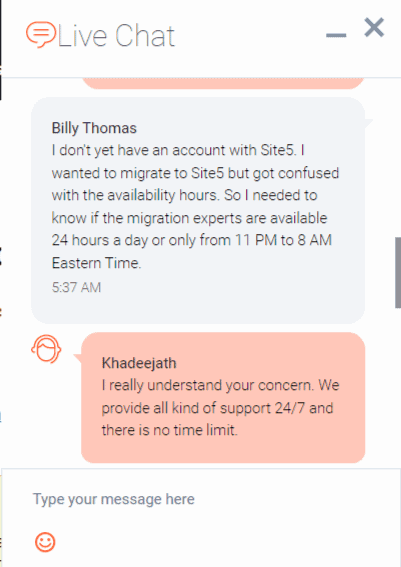401x567 pixels.
Task: Click the 'Eastern Time.' line in Billy's message
Action: point(96,263)
